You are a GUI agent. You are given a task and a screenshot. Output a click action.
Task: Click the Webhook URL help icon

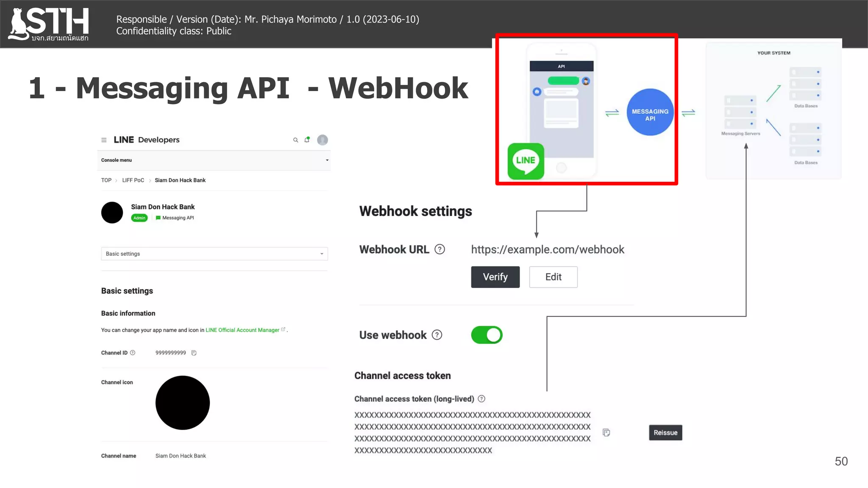click(440, 249)
